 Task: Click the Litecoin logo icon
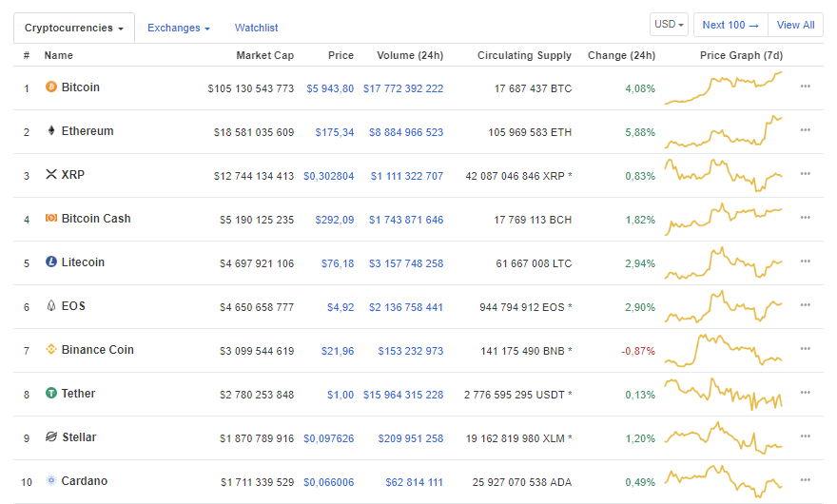coord(51,262)
